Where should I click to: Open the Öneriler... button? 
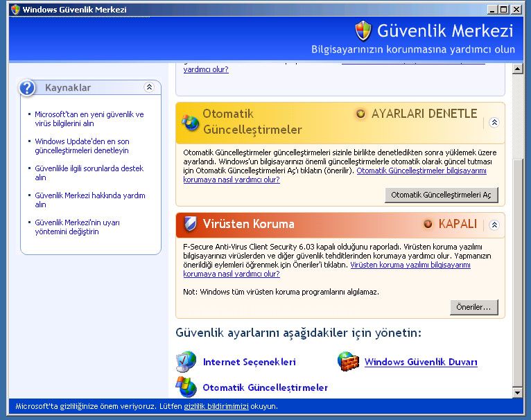click(x=473, y=307)
